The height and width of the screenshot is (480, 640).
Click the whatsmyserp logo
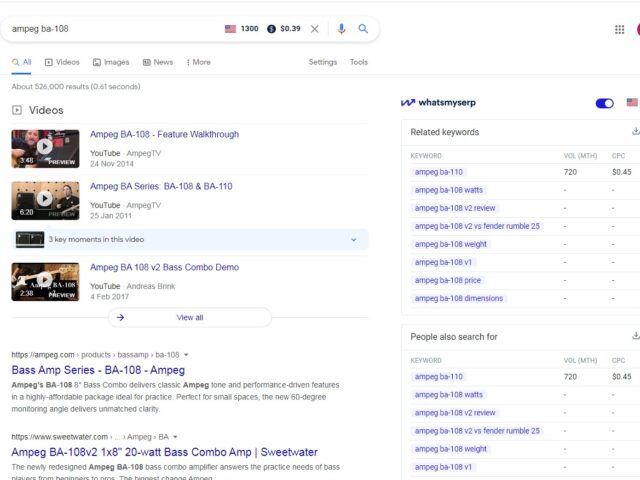pyautogui.click(x=438, y=102)
